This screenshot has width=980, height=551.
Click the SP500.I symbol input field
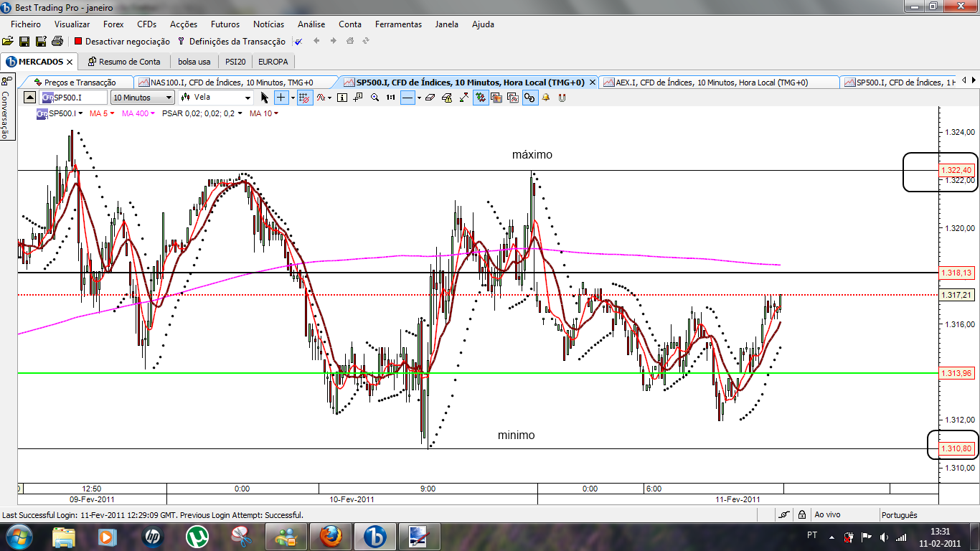(74, 97)
